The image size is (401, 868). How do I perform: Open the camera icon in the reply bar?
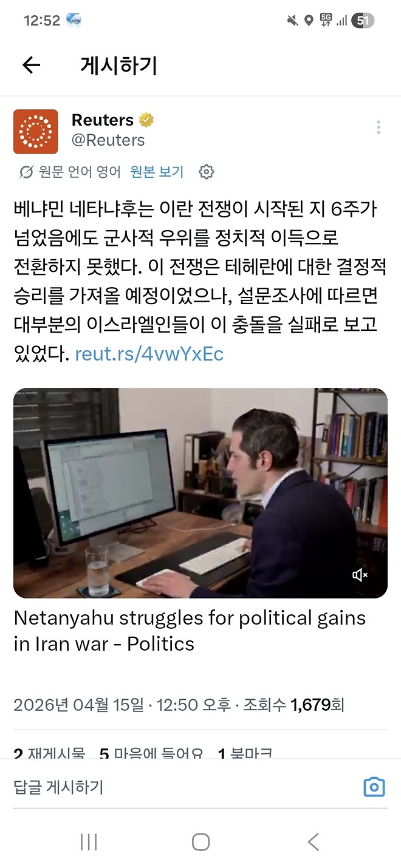pos(374,786)
